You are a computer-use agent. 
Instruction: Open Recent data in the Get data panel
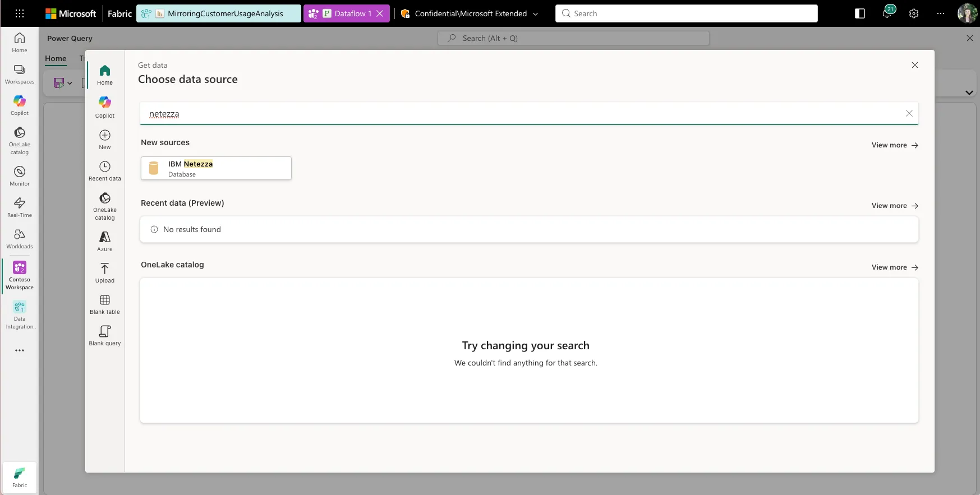[x=105, y=171]
